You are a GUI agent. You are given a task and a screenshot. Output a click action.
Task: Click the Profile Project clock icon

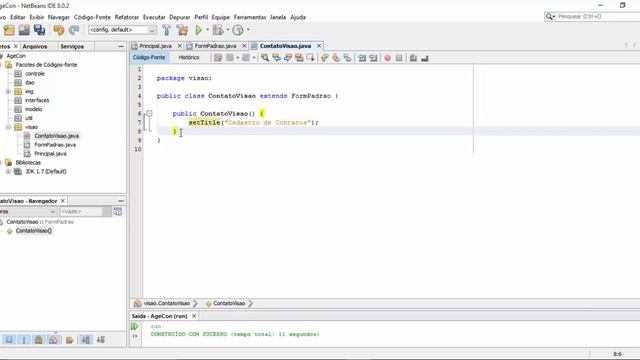[238, 30]
